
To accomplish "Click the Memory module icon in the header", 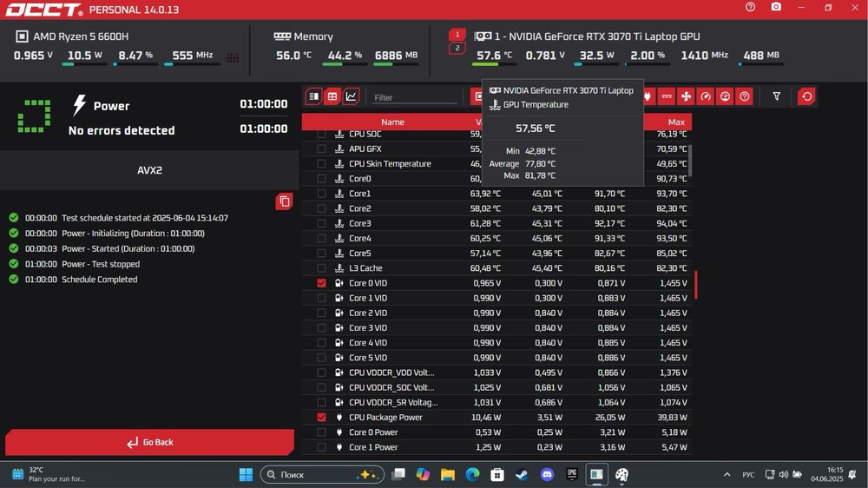I will [x=282, y=36].
